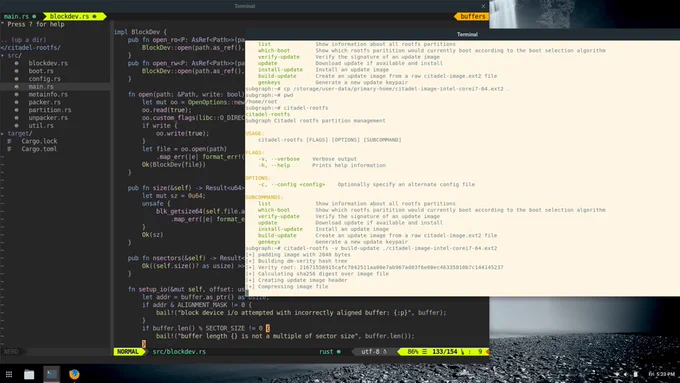680x383 pixels.
Task: Click the 133/154 line counter in statusline
Action: [445, 352]
